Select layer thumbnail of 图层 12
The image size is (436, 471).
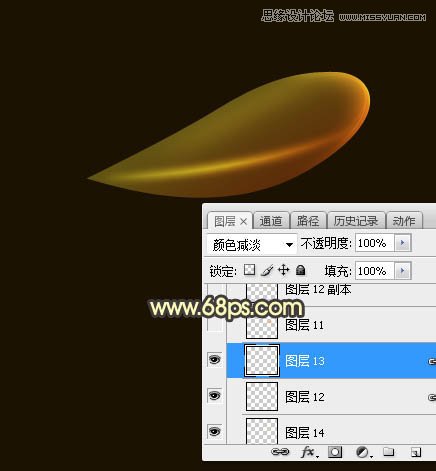pyautogui.click(x=262, y=396)
